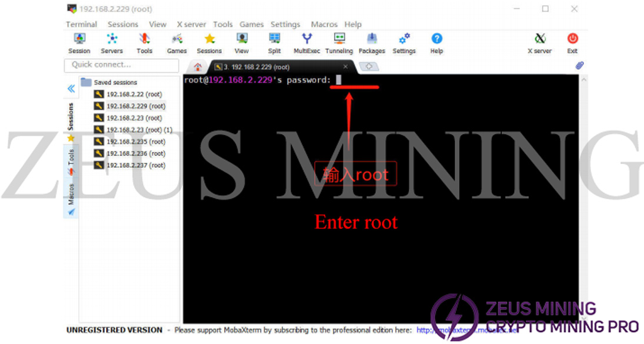Open a new tab with the plus button
The image size is (644, 344).
point(369,67)
